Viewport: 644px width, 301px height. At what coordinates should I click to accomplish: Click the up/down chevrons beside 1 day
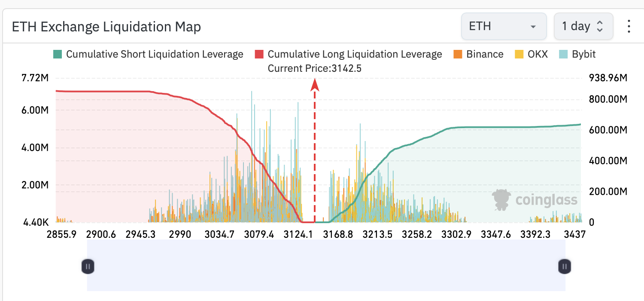click(x=600, y=27)
